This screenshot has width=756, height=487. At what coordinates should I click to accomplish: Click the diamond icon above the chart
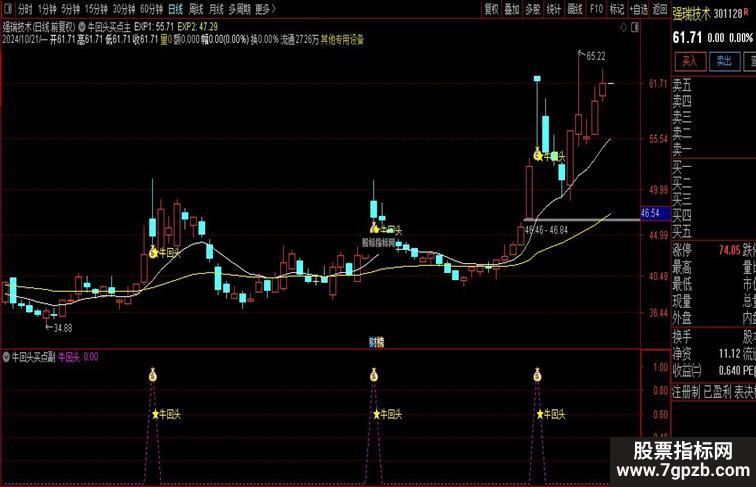[623, 27]
